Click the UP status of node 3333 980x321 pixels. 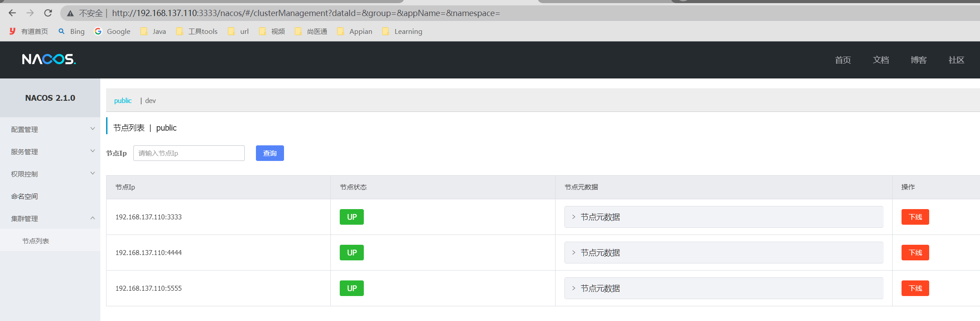[x=352, y=217]
